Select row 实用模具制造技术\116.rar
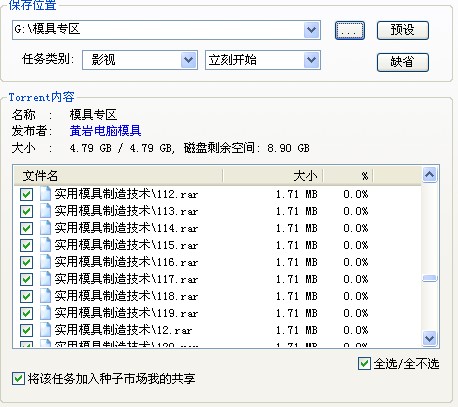 [218, 262]
